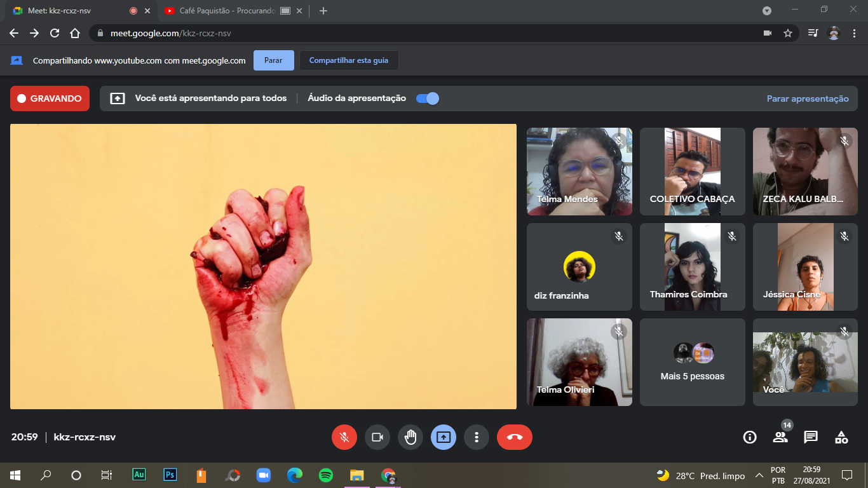Toggle the Áudio da apresentação switch
The height and width of the screenshot is (488, 868).
pos(428,98)
